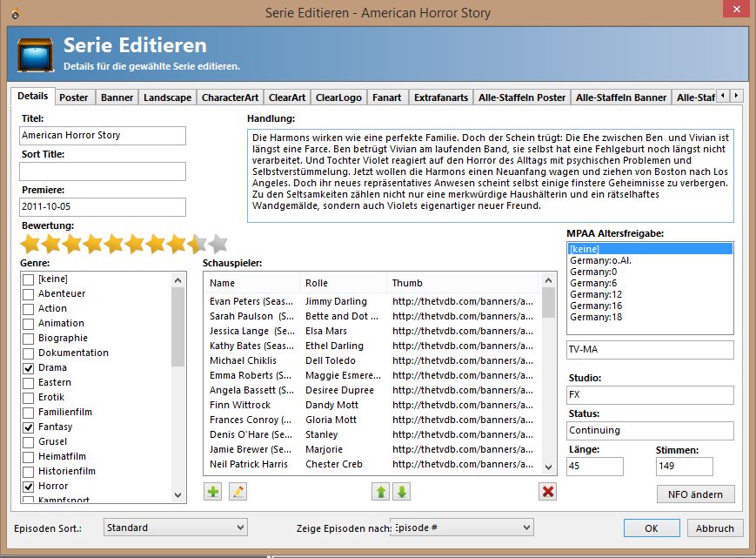Click the Studio field containing FX
Viewport: 756px width, 558px height.
[x=651, y=395]
